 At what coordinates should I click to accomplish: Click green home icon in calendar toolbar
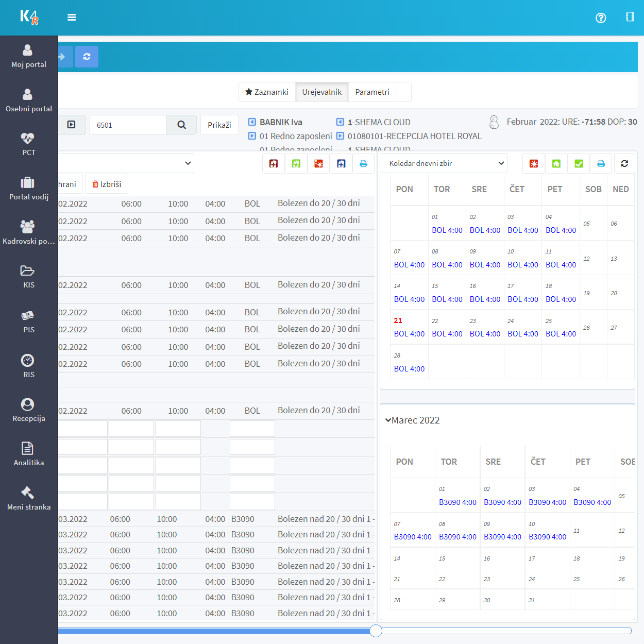point(556,163)
